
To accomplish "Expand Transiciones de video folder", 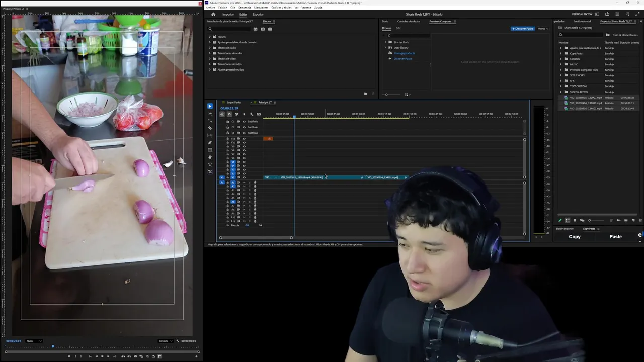I will coord(210,64).
